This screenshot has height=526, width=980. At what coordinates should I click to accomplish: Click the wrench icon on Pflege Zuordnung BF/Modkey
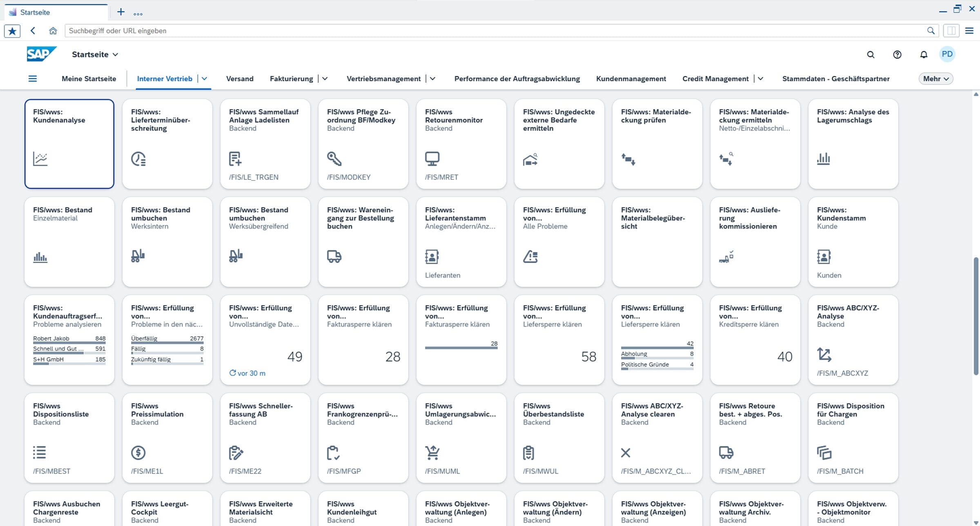click(x=334, y=158)
